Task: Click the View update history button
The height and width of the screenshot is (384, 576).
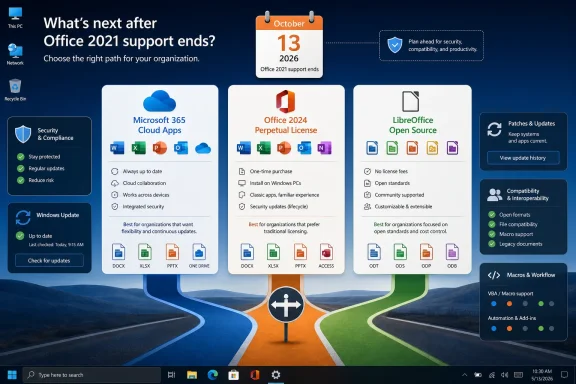Action: point(523,158)
